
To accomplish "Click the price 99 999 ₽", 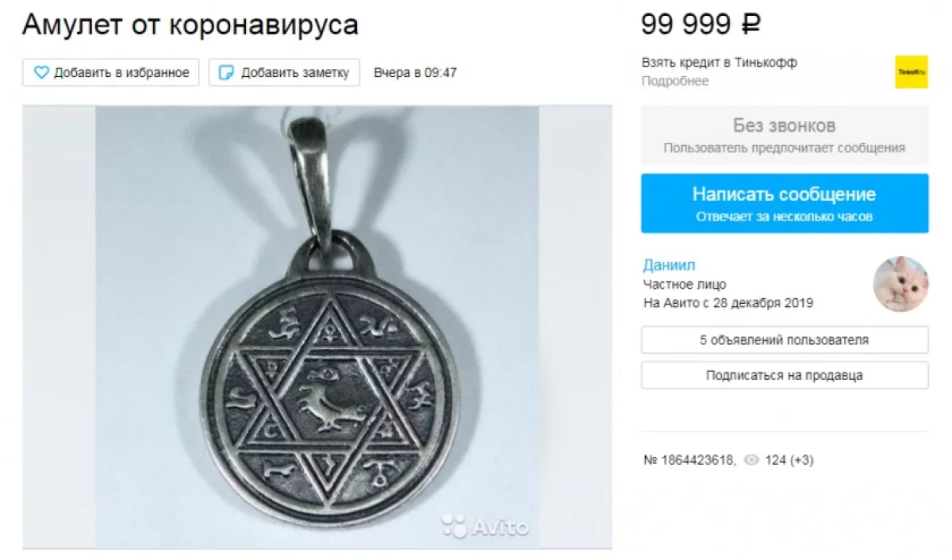I will coord(701,24).
